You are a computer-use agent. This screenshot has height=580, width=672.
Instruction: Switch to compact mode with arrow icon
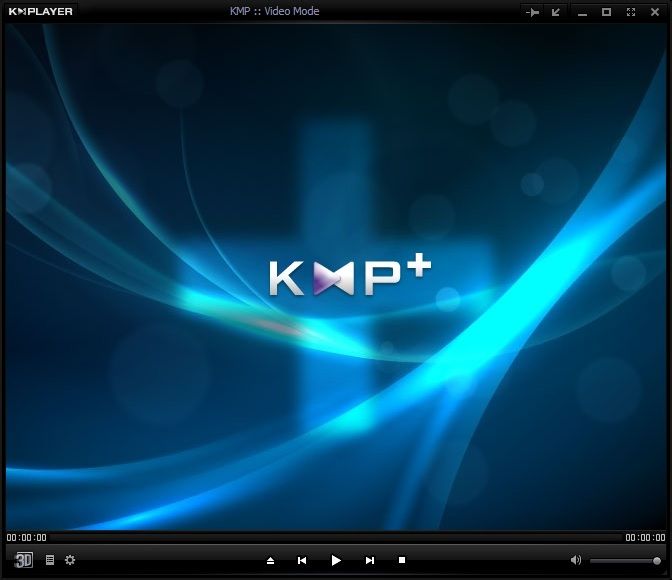click(556, 12)
